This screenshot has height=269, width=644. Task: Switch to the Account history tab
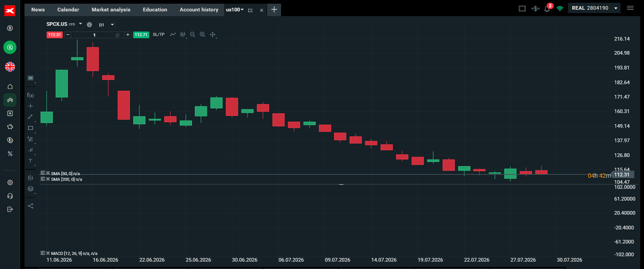pyautogui.click(x=199, y=10)
